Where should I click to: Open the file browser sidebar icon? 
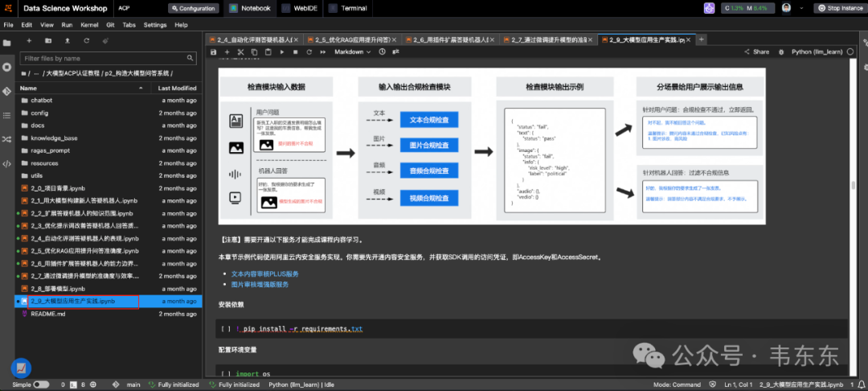(x=6, y=43)
